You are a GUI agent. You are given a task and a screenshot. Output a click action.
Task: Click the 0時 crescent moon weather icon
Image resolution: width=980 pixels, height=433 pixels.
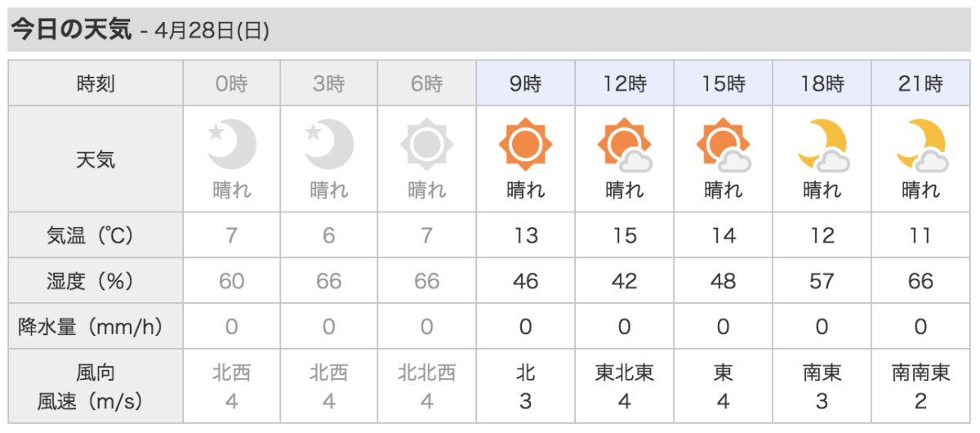click(x=232, y=145)
